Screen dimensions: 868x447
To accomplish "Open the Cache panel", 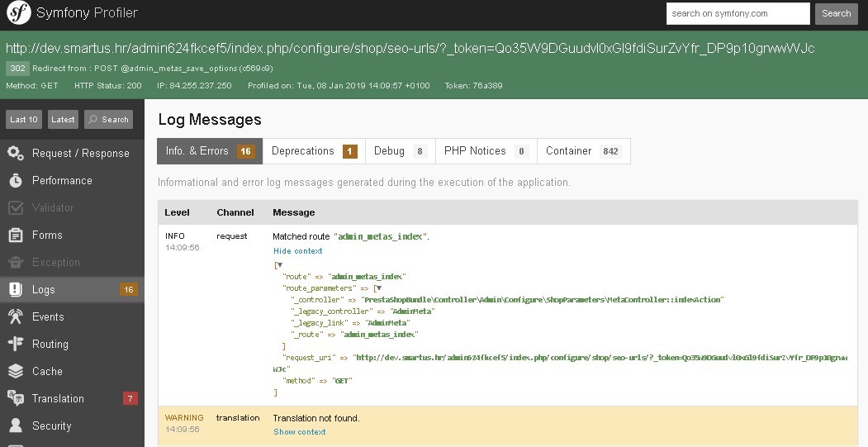I will 72,371.
